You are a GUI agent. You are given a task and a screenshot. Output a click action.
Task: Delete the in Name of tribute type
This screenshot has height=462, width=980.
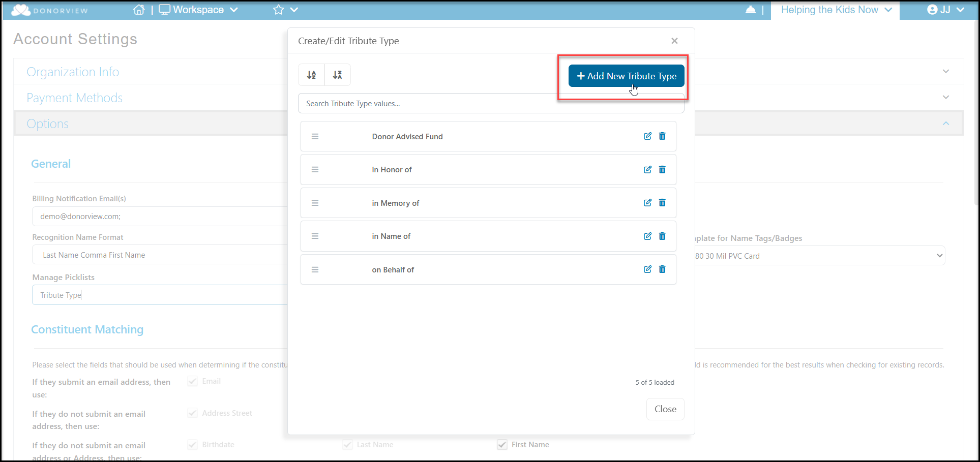click(x=662, y=236)
